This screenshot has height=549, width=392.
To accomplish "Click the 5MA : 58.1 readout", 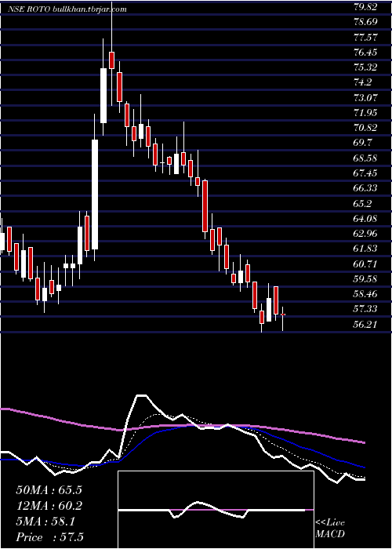I will pos(45,522).
